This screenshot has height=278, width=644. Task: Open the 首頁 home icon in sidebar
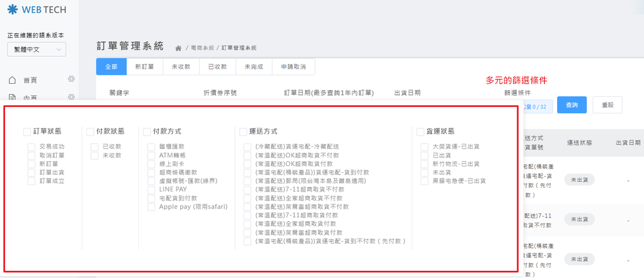[12, 80]
